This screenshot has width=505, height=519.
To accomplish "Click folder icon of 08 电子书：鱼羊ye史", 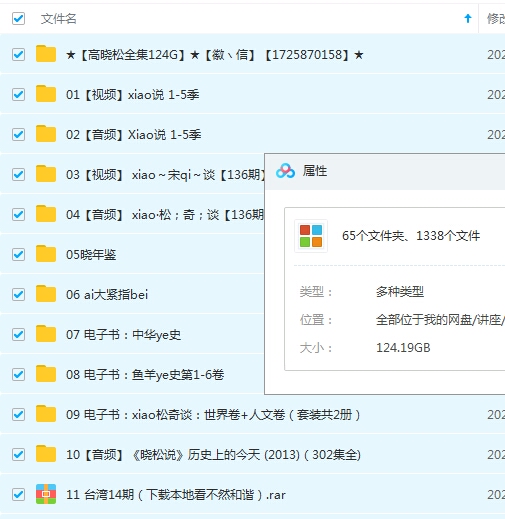I will point(46,374).
